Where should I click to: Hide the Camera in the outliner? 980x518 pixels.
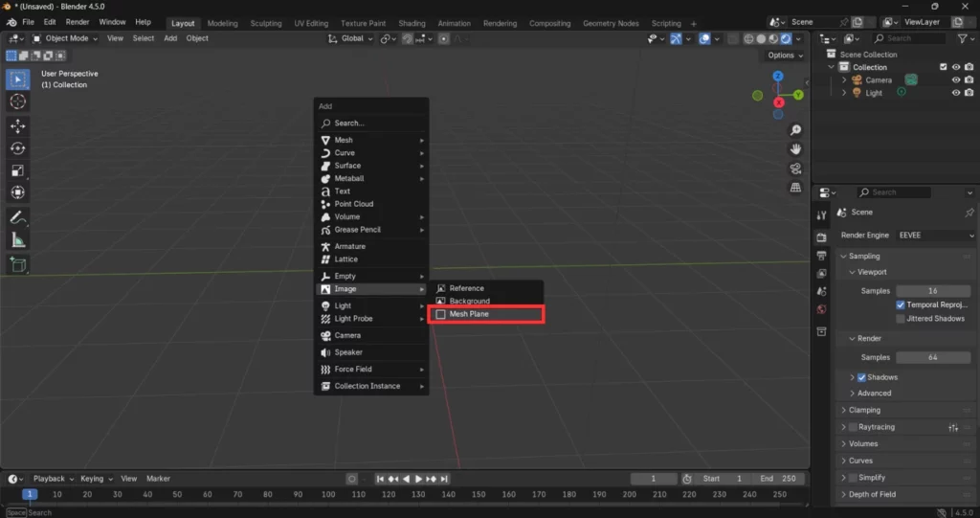[x=955, y=80]
